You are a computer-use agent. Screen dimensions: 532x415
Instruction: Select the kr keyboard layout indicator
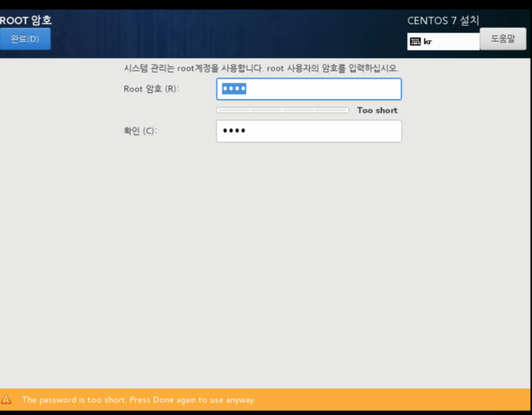[443, 42]
